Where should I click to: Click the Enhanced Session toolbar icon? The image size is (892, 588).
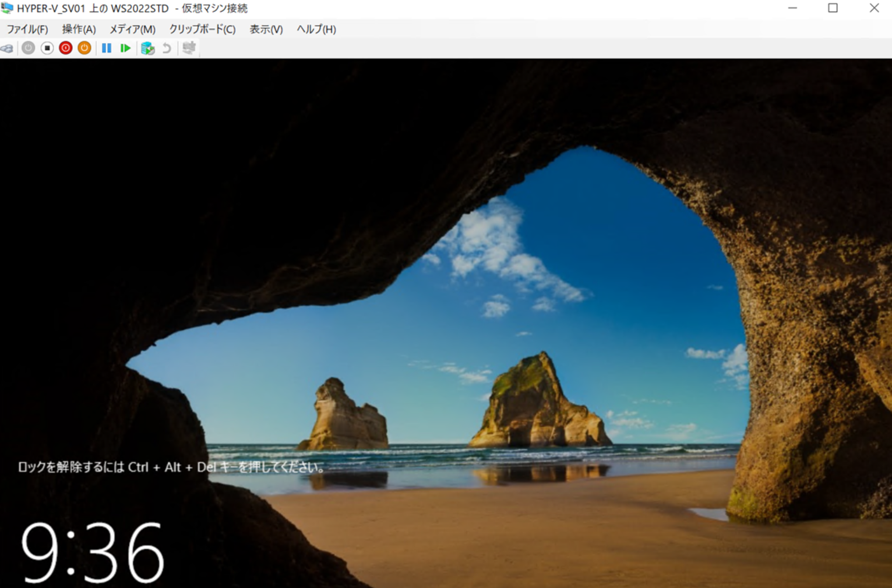[189, 48]
